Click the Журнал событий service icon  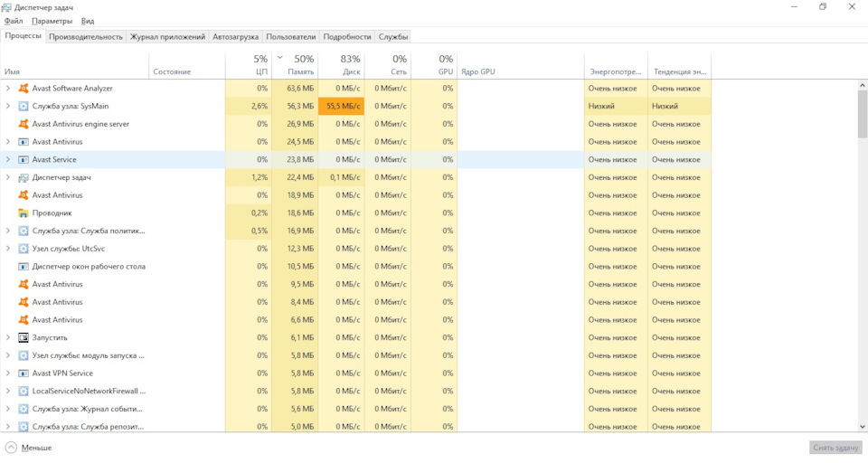tap(24, 409)
